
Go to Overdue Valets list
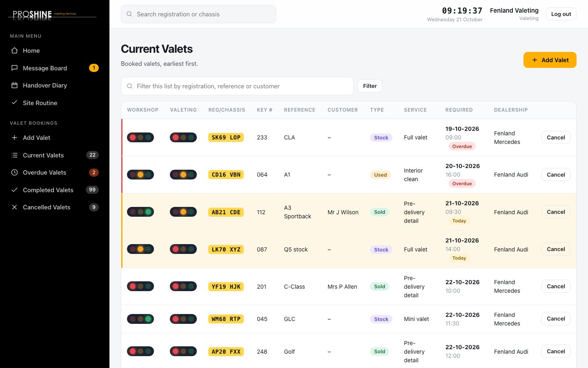[55, 173]
